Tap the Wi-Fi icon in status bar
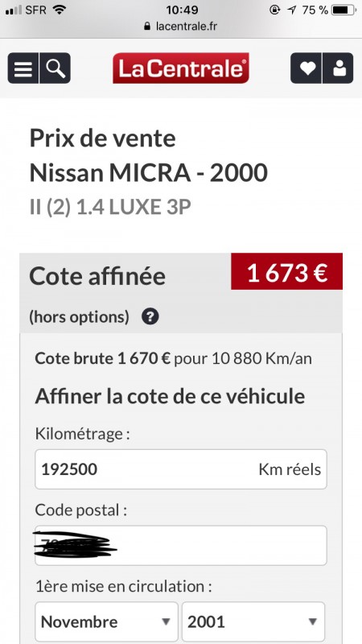The image size is (362, 644). pos(60,10)
